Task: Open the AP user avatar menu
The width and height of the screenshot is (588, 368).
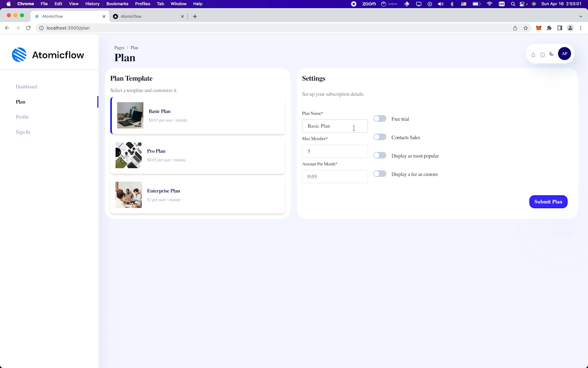Action: 564,54
